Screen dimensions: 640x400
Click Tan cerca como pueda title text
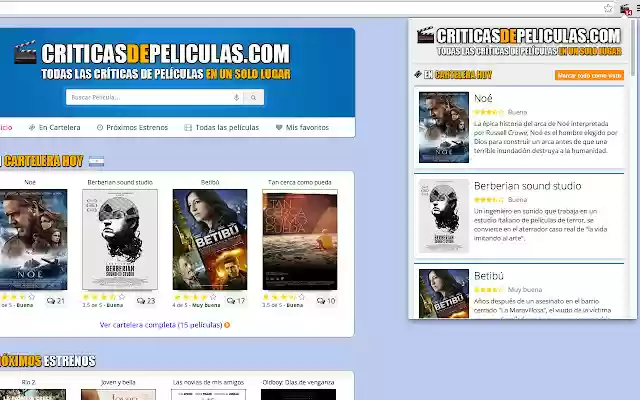tap(300, 182)
